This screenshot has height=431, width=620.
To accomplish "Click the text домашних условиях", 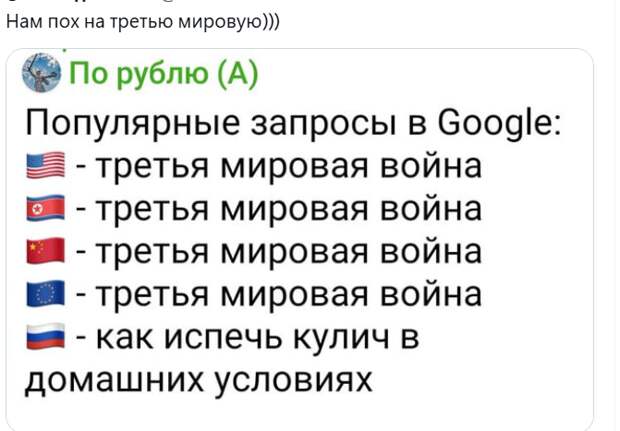I will pyautogui.click(x=198, y=380).
